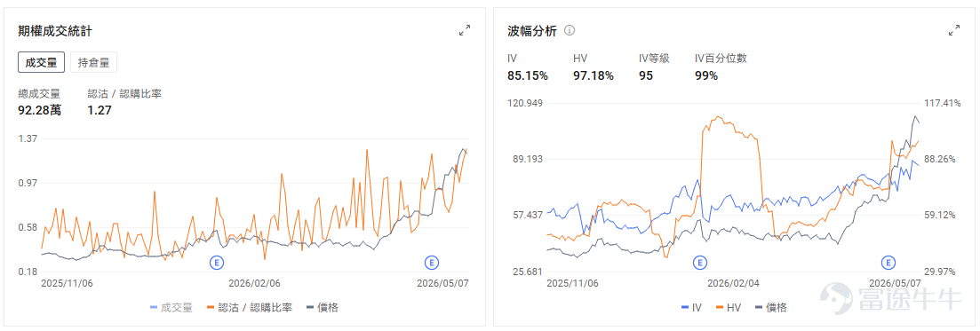Open the info tooltip beside 波幅分析
Viewport: 980px width, 331px height.
click(x=570, y=30)
